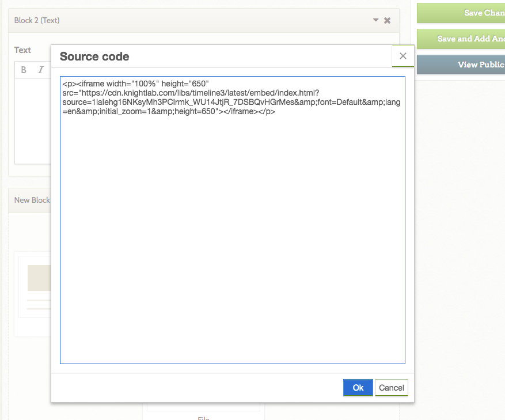
Task: Remove Block 2 with the X icon
Action: (388, 21)
